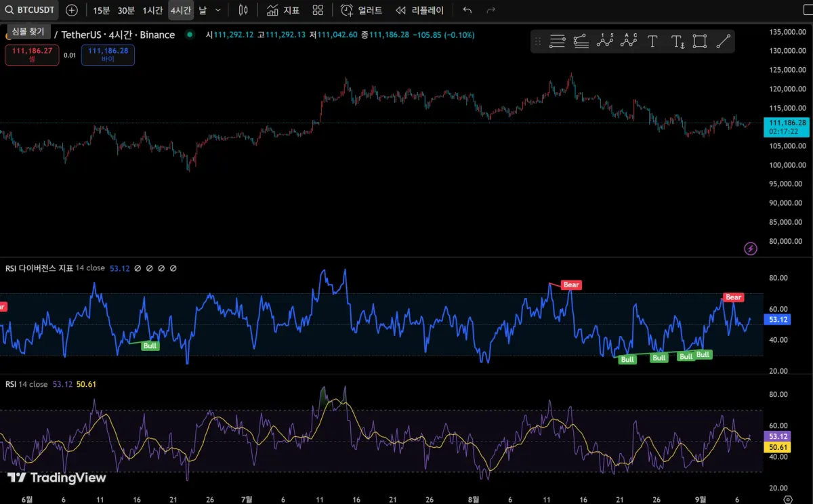This screenshot has width=813, height=504.
Task: Select the horizontal line drawing tool
Action: point(557,41)
